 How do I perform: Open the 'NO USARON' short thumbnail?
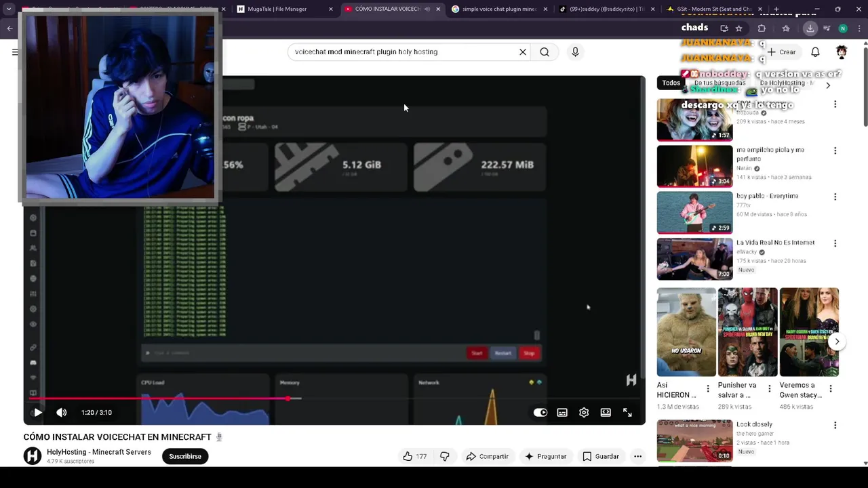[686, 332]
